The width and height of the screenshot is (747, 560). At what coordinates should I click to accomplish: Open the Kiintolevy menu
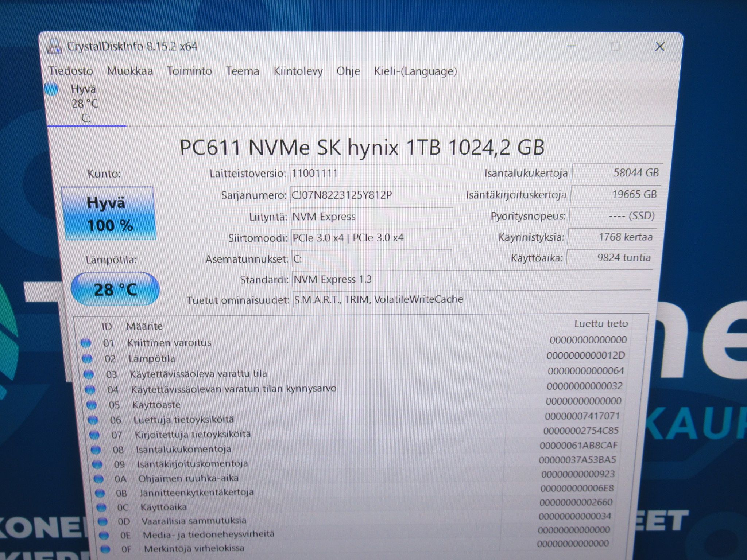tap(298, 71)
